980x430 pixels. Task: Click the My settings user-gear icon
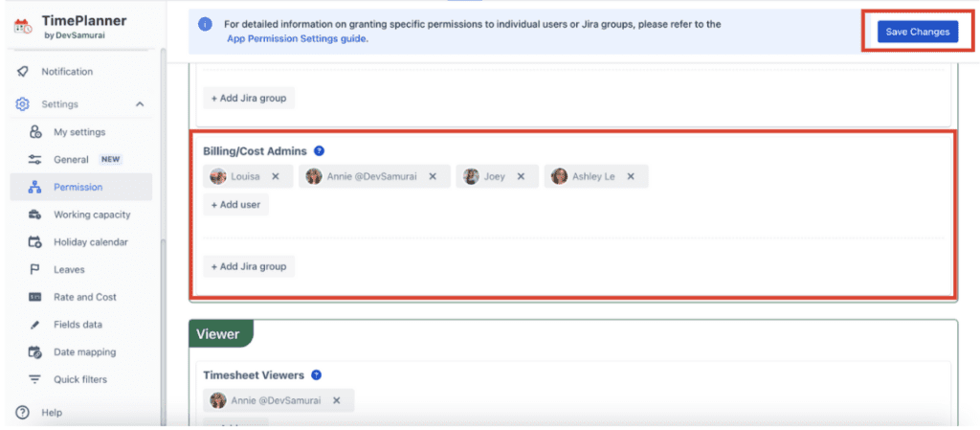tap(35, 132)
